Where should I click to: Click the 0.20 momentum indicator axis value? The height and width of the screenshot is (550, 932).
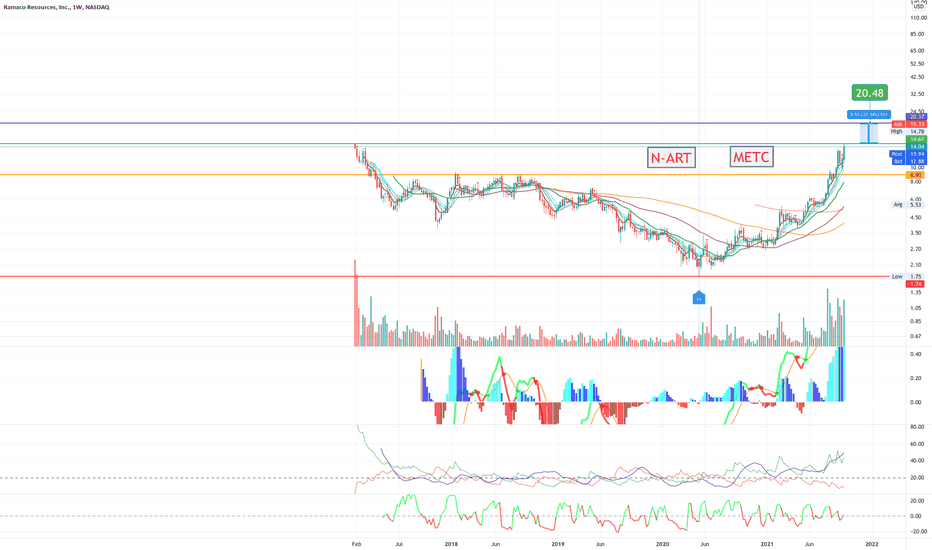[x=916, y=378]
